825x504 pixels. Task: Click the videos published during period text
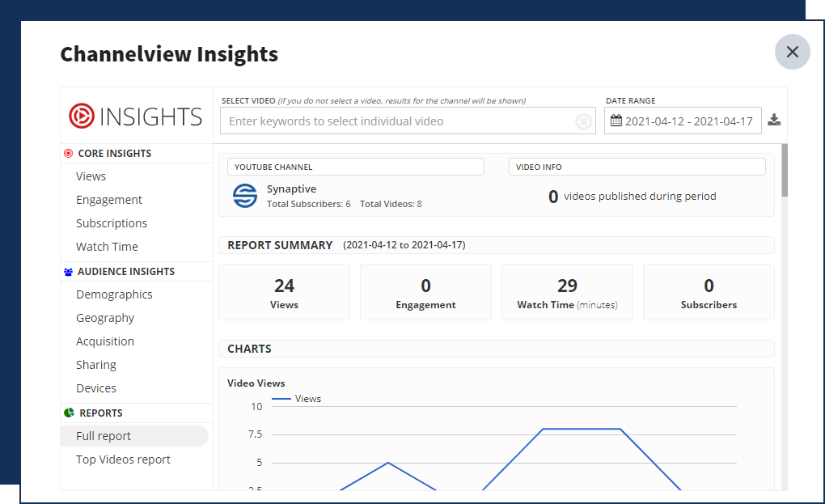[x=640, y=197]
